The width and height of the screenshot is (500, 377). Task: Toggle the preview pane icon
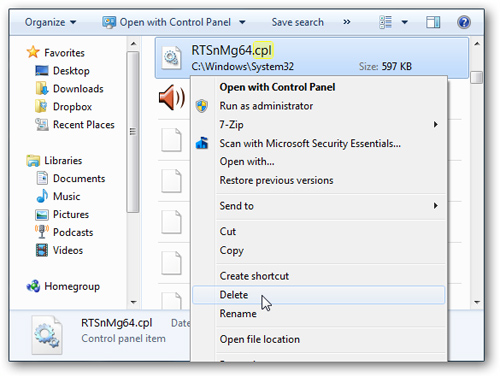(433, 22)
